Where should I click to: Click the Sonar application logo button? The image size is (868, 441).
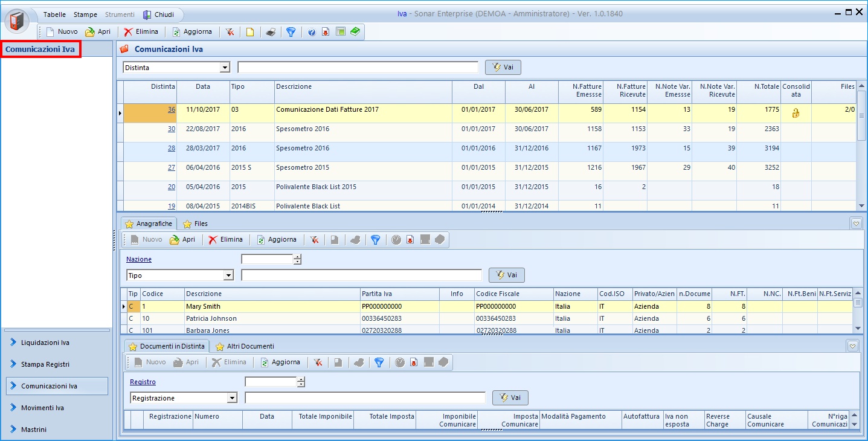[x=17, y=21]
